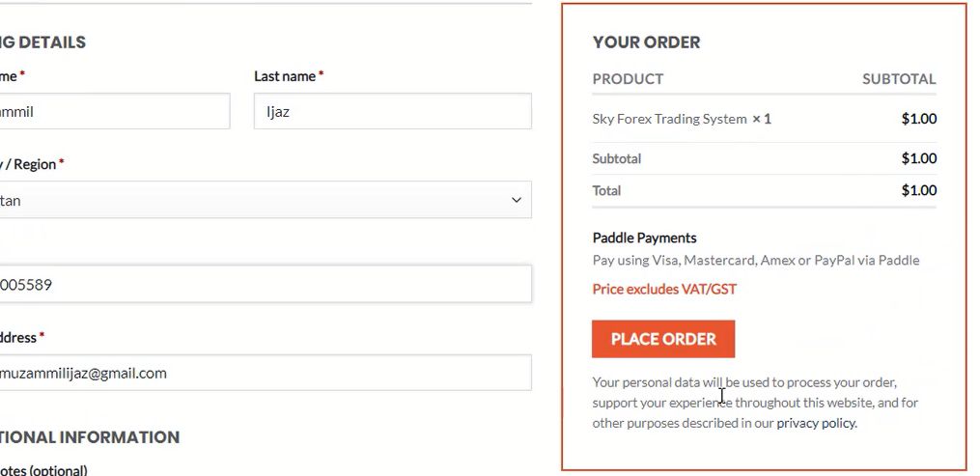
Task: Click the SUBTOTAL column header
Action: 898,79
